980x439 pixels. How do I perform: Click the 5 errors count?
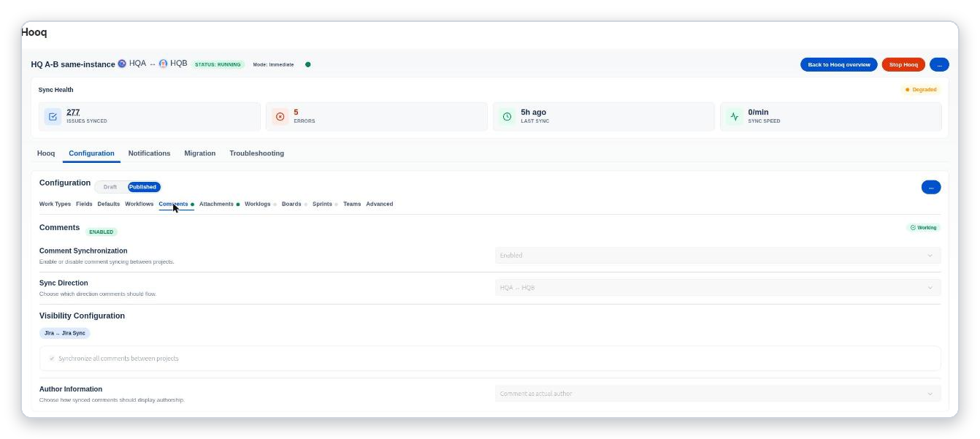[296, 112]
